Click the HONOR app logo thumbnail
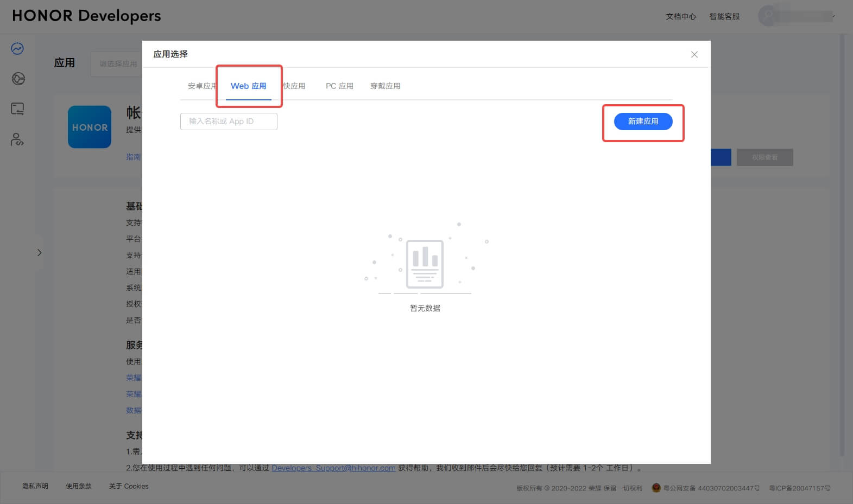Image resolution: width=853 pixels, height=504 pixels. tap(90, 127)
